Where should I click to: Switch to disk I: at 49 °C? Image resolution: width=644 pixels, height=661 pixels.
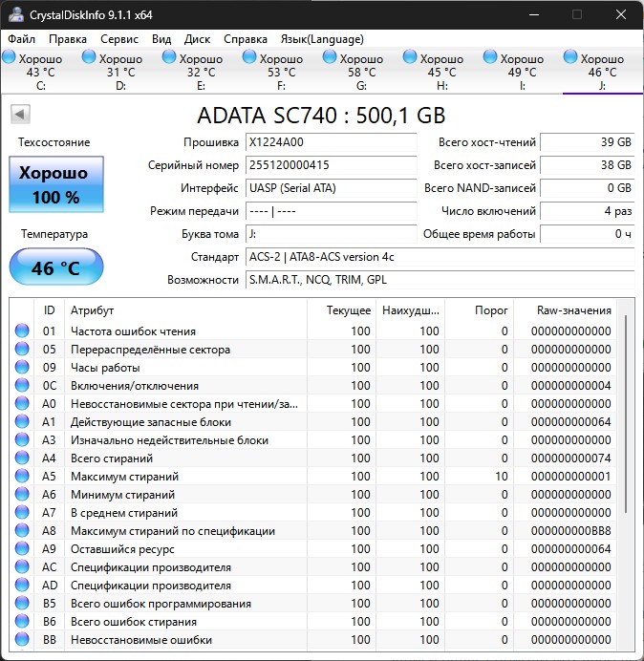point(522,71)
